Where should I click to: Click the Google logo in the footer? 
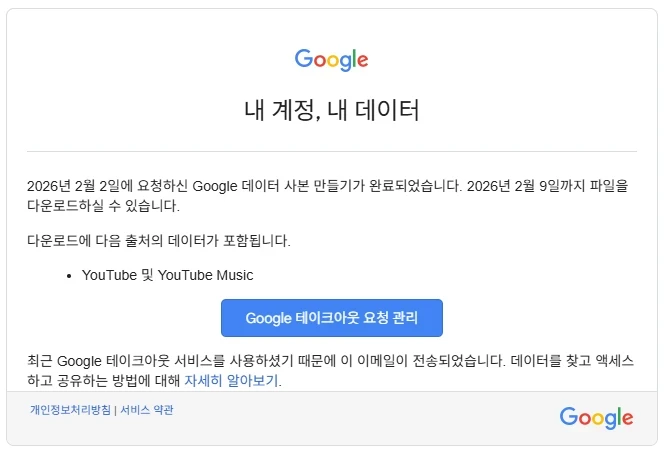point(596,417)
